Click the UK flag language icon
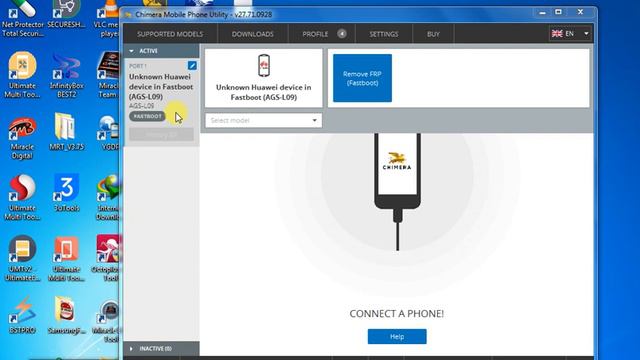The image size is (640, 360). (557, 33)
